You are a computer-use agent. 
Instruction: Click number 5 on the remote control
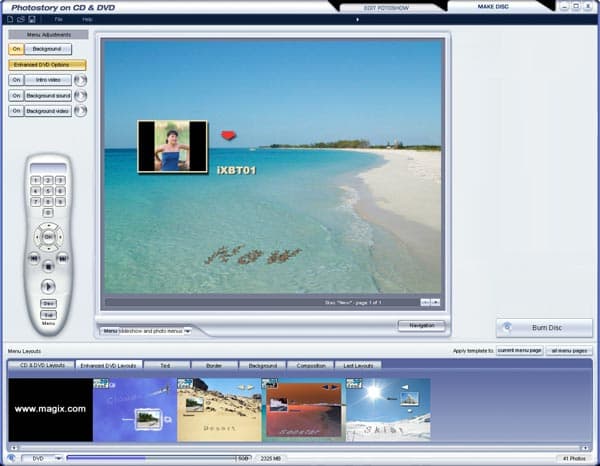[48, 191]
